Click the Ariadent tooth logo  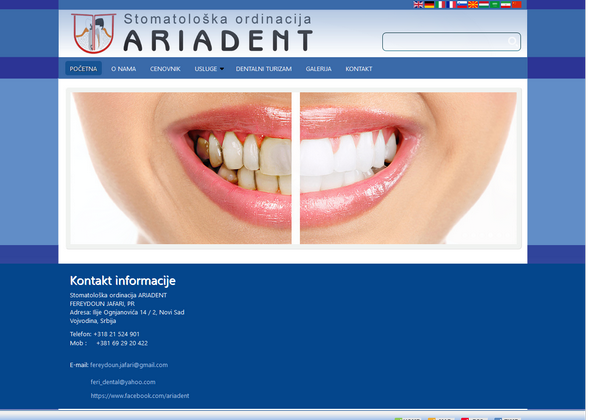tap(93, 34)
